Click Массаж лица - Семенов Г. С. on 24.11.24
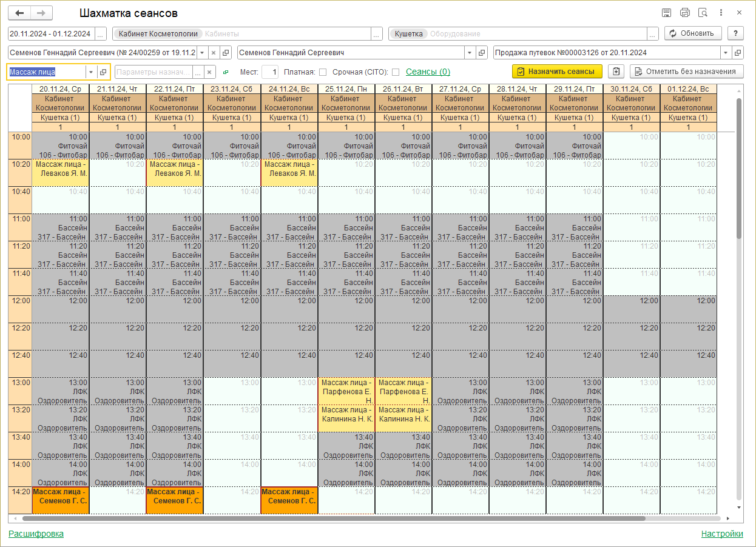The image size is (756, 547). (289, 500)
